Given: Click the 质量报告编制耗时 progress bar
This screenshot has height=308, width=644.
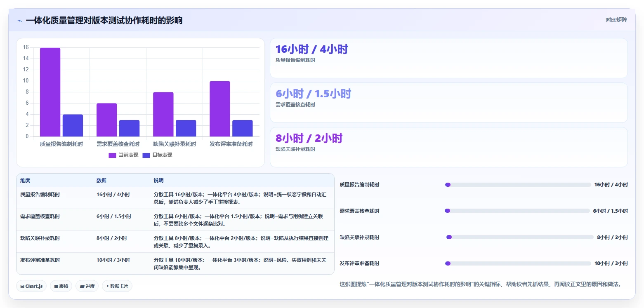Looking at the screenshot, I should coord(518,185).
